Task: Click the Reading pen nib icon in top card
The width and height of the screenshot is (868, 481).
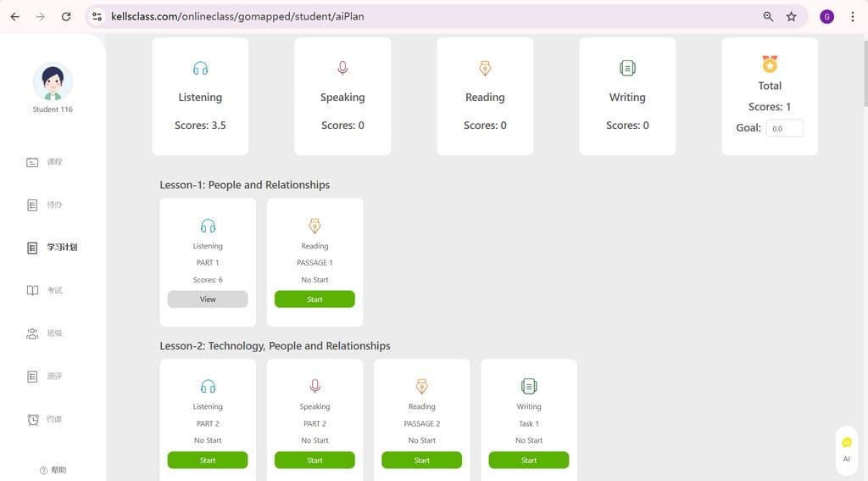Action: [485, 69]
